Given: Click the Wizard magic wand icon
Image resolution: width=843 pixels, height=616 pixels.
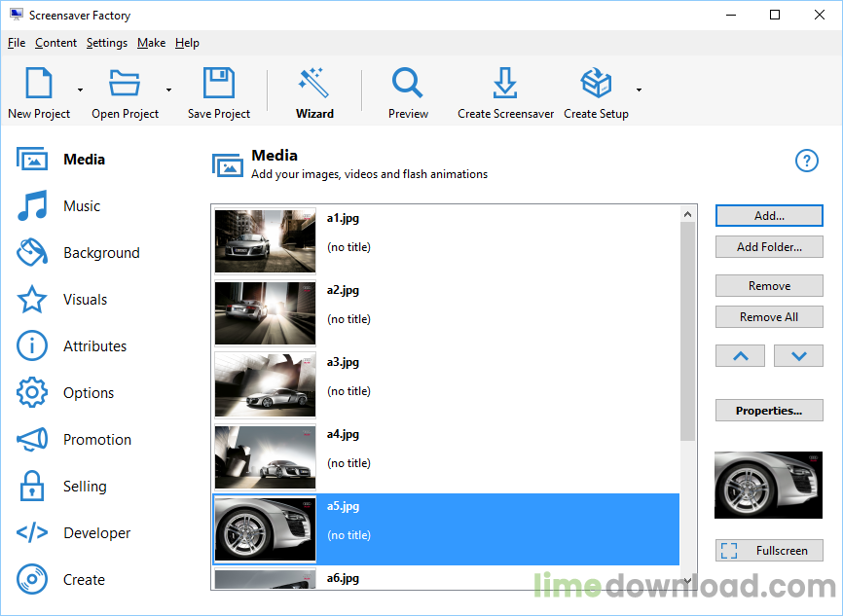Looking at the screenshot, I should click(314, 84).
